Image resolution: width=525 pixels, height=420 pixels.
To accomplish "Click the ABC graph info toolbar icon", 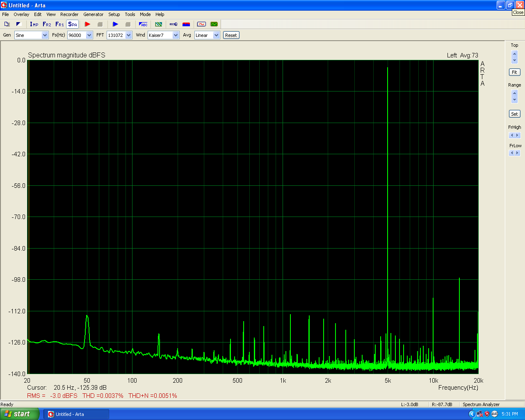I will coord(143,24).
